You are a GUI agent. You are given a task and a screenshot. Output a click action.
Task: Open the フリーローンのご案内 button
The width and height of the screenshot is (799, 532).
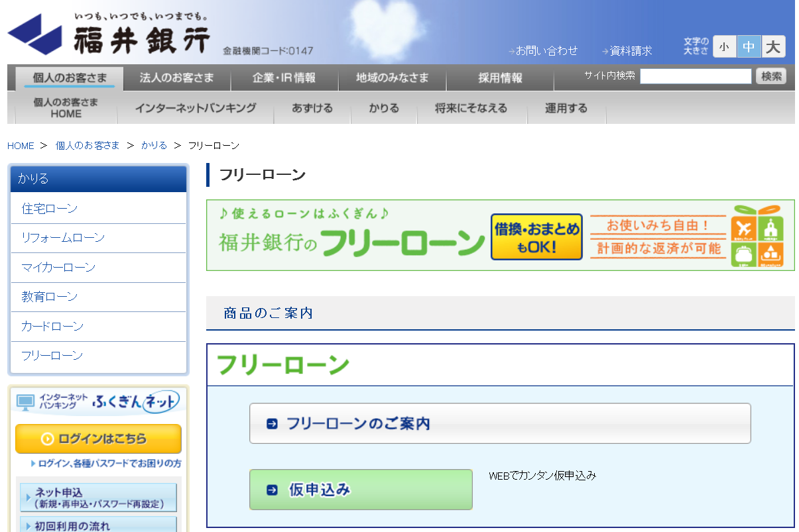(x=500, y=423)
